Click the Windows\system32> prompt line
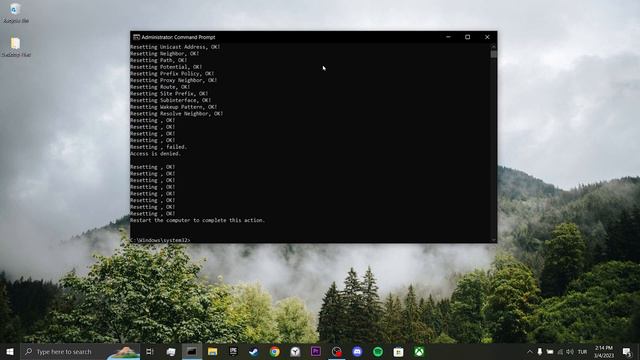 pos(161,240)
